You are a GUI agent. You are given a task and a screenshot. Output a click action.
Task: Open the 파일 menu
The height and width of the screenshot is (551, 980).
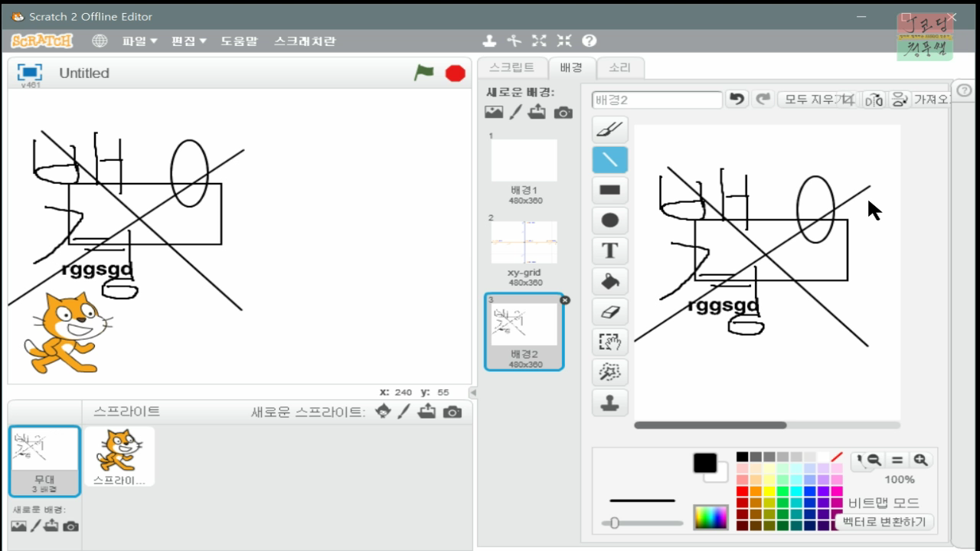tap(139, 41)
